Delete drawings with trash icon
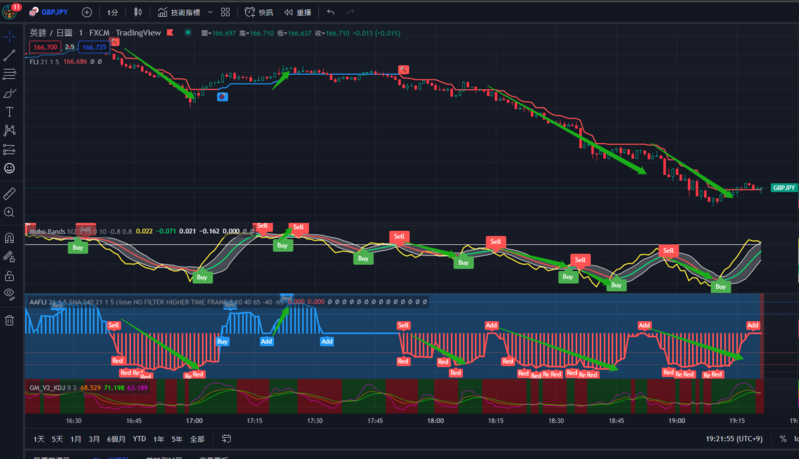 point(9,320)
